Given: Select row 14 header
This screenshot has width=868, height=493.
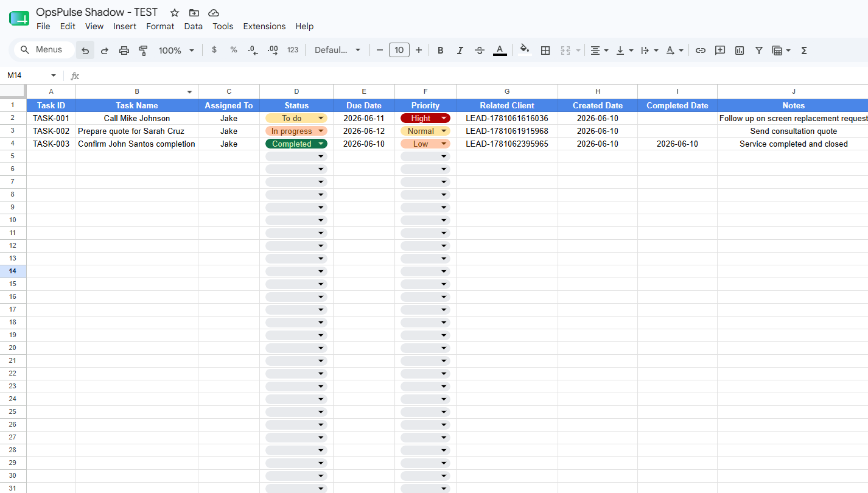Looking at the screenshot, I should coord(13,271).
